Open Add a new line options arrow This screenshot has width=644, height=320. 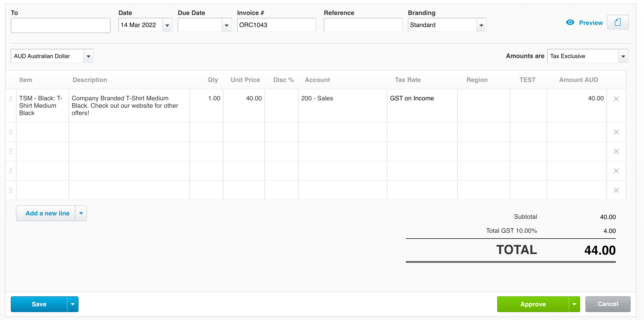(81, 213)
